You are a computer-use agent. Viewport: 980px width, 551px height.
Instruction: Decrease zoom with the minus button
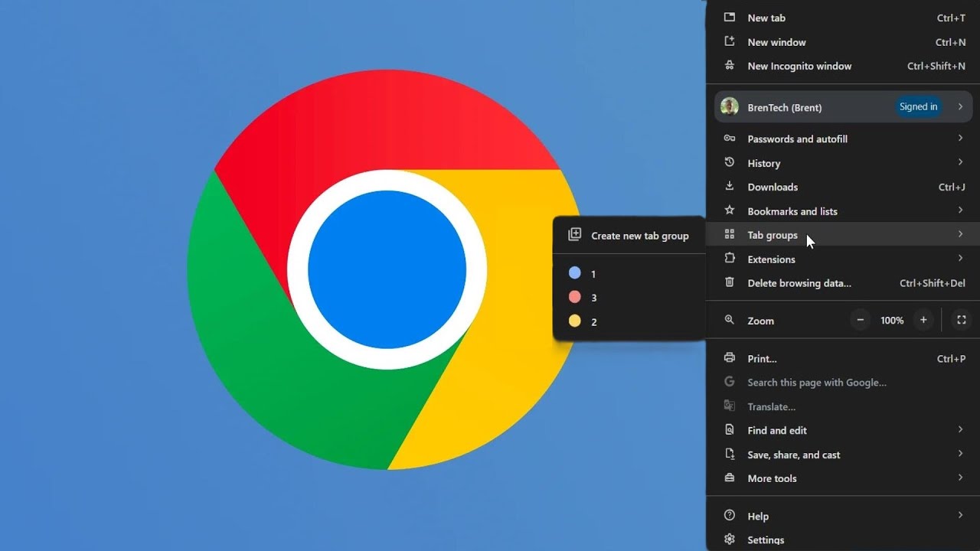click(x=861, y=320)
